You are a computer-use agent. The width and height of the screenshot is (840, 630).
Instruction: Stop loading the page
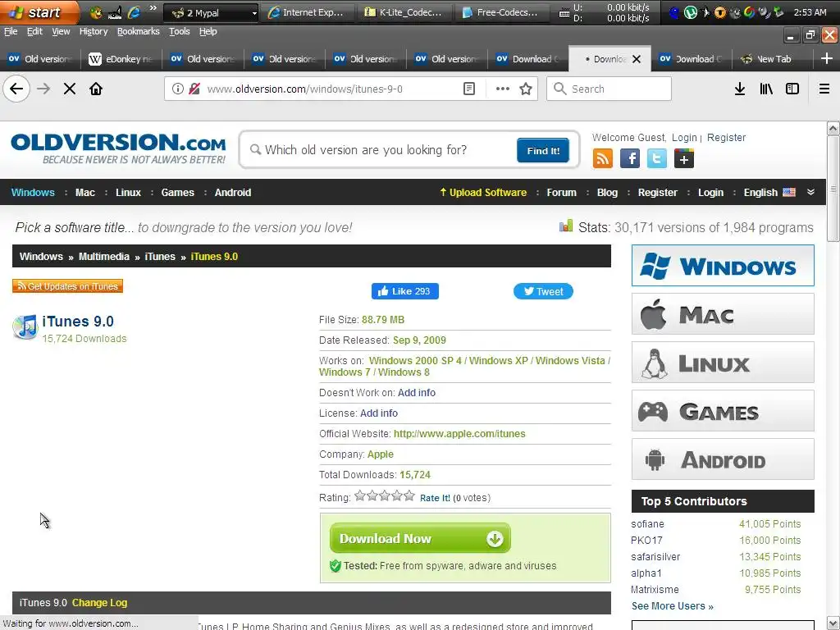(x=70, y=89)
